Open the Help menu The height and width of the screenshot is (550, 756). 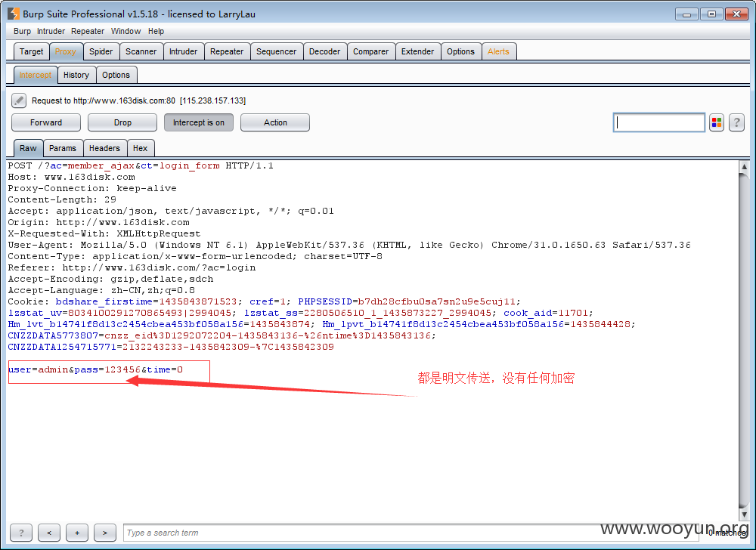156,31
